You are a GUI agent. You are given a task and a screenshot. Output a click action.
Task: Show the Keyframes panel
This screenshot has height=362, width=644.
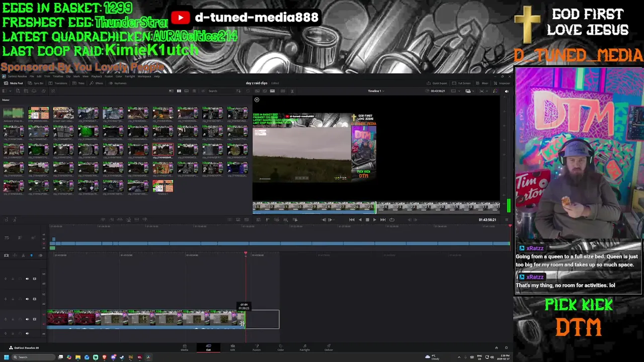(x=117, y=83)
